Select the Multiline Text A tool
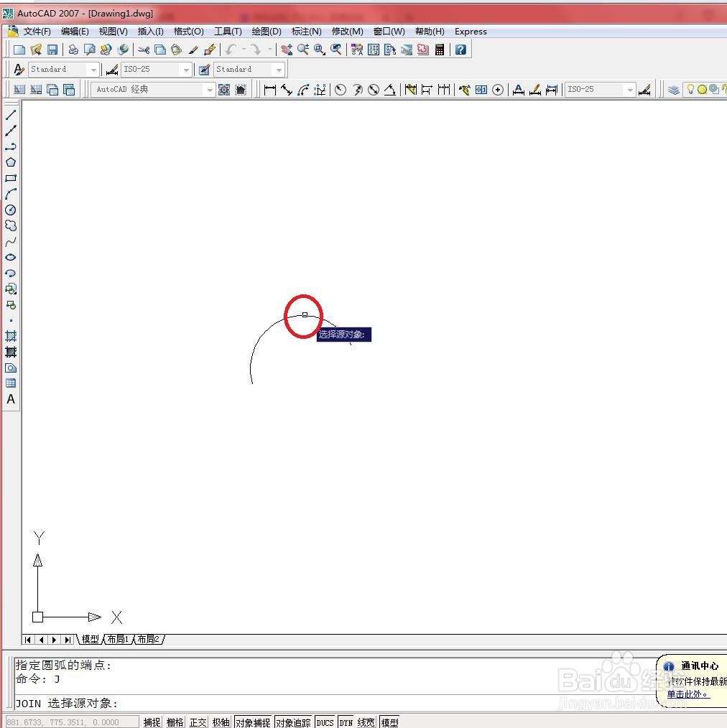This screenshot has width=727, height=728. coord(11,399)
